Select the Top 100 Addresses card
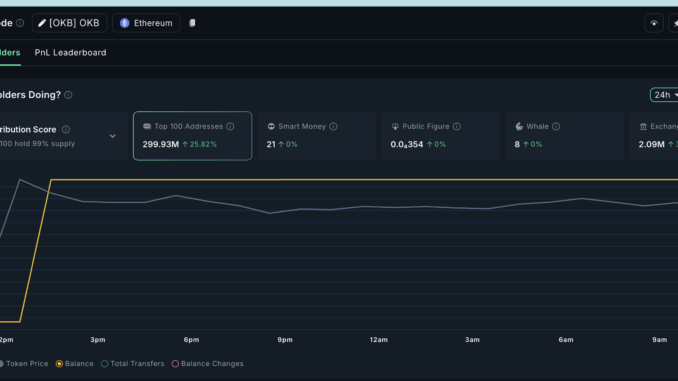Screen dimensions: 678x381 [192, 136]
